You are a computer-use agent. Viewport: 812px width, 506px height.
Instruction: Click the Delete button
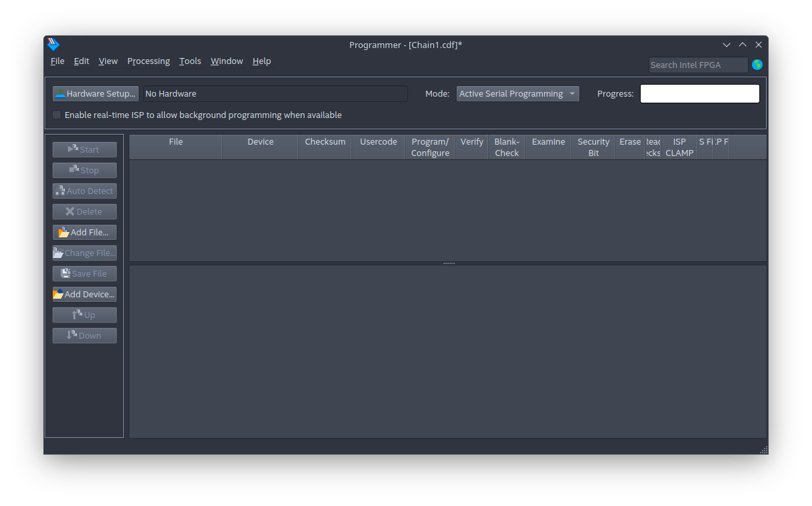click(x=85, y=212)
